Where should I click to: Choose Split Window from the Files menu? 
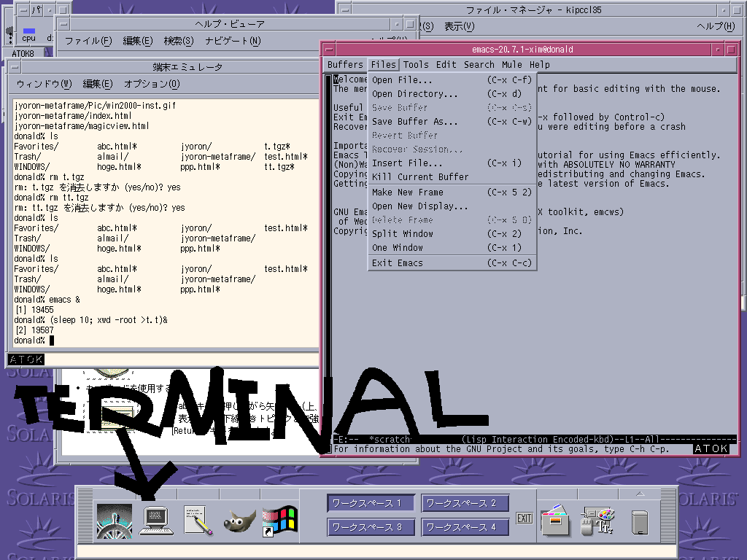pyautogui.click(x=452, y=234)
